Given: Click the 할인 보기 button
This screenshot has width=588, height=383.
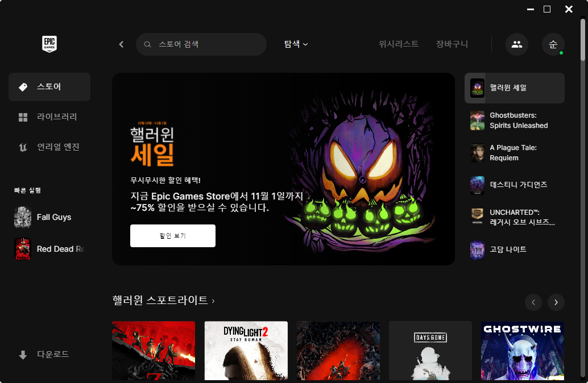Looking at the screenshot, I should [x=173, y=236].
